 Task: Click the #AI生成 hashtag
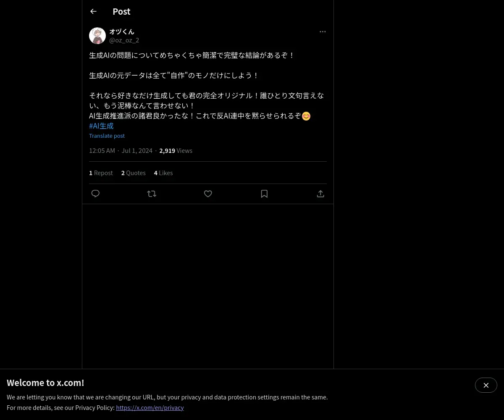tap(101, 126)
